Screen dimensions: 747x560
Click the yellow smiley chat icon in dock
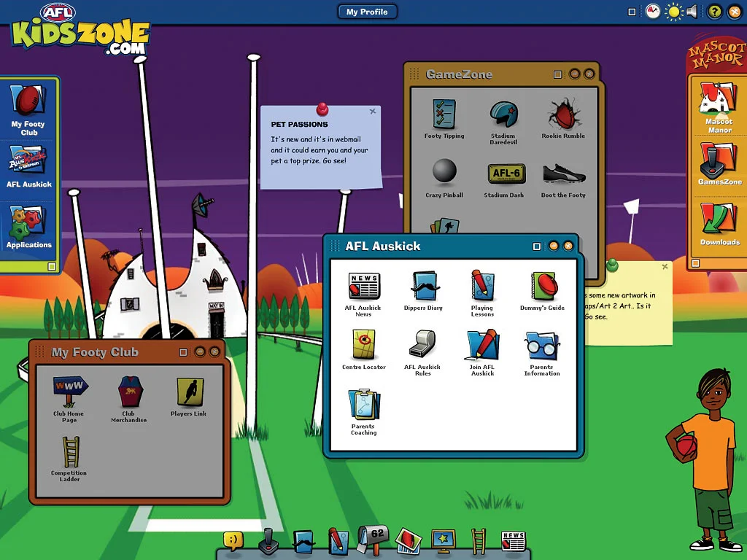pyautogui.click(x=233, y=542)
